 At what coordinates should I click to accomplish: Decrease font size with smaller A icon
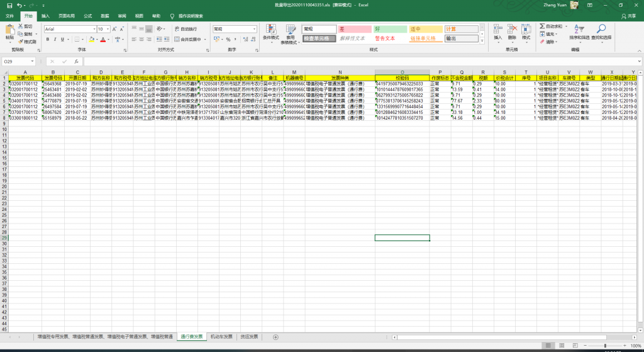click(121, 29)
